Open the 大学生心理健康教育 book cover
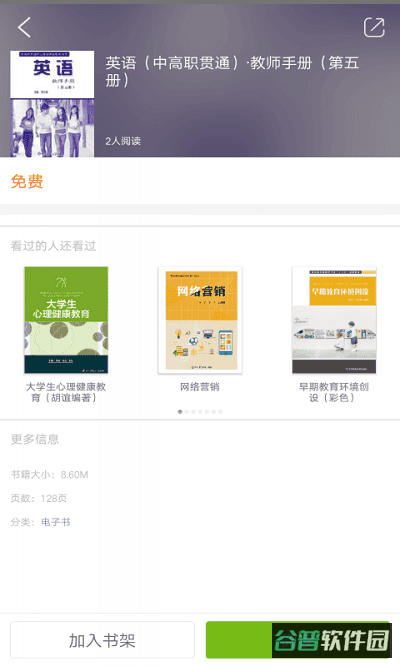This screenshot has height=666, width=400. click(66, 320)
